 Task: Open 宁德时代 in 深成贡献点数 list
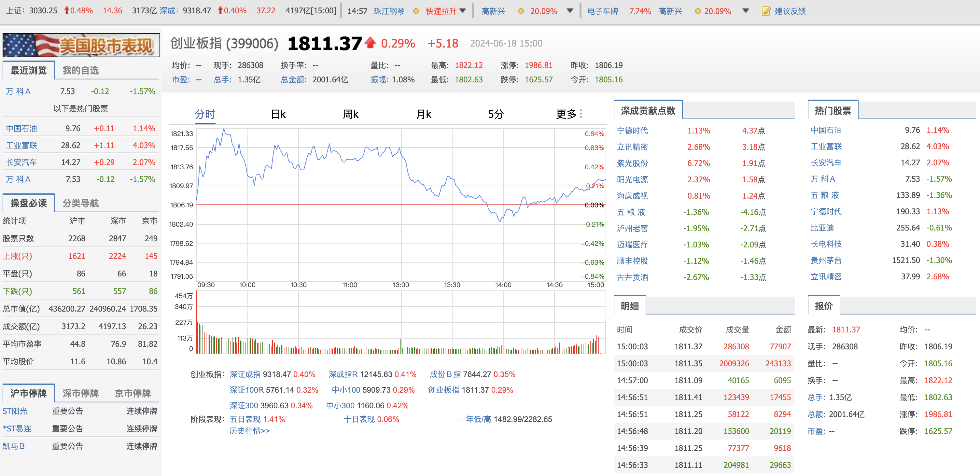632,131
